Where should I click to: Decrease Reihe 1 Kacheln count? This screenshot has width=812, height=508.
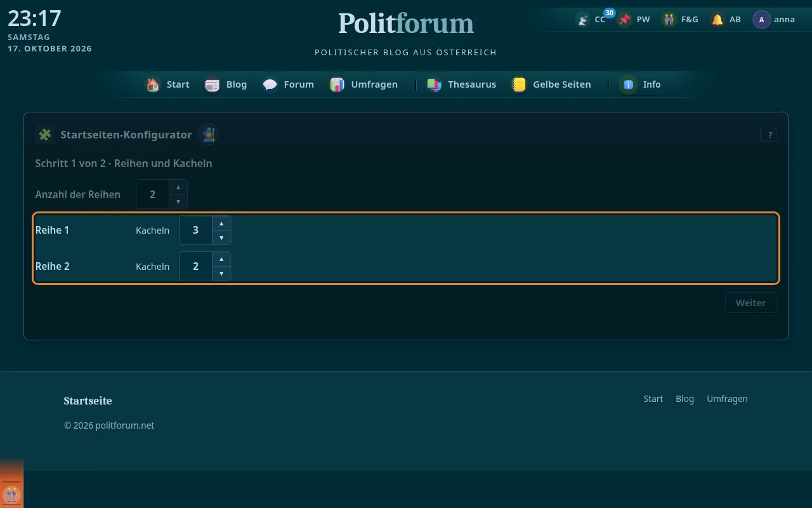[221, 237]
